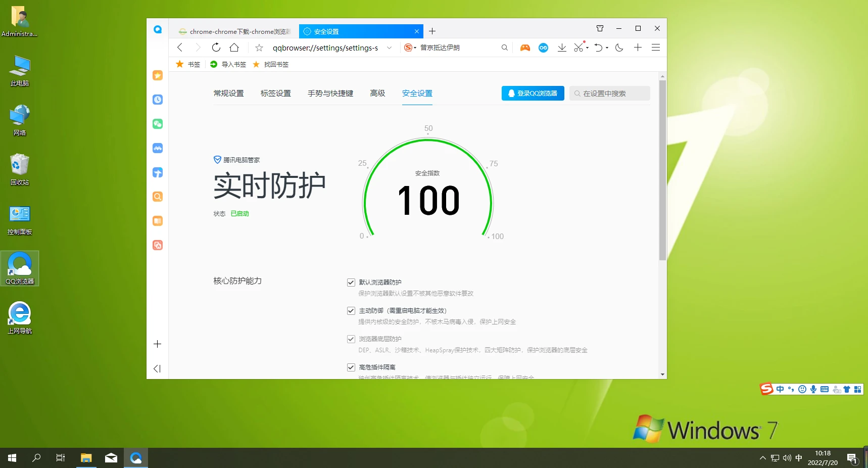
Task: Open 书签 bookmarks button
Action: (188, 64)
